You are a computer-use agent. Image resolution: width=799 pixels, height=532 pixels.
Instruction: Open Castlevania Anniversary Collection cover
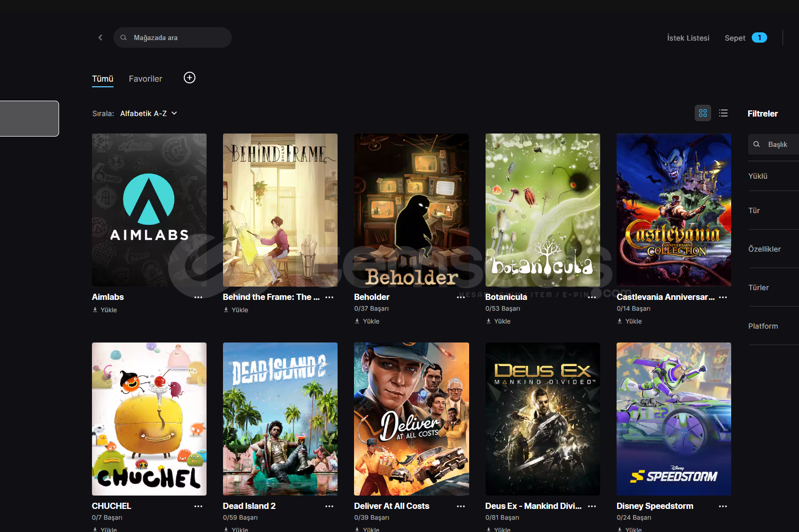tap(674, 210)
